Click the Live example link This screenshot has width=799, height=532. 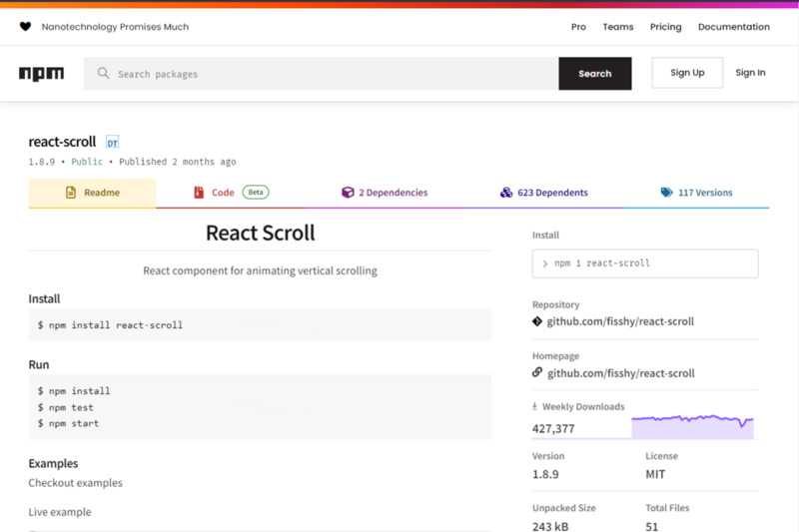[60, 512]
